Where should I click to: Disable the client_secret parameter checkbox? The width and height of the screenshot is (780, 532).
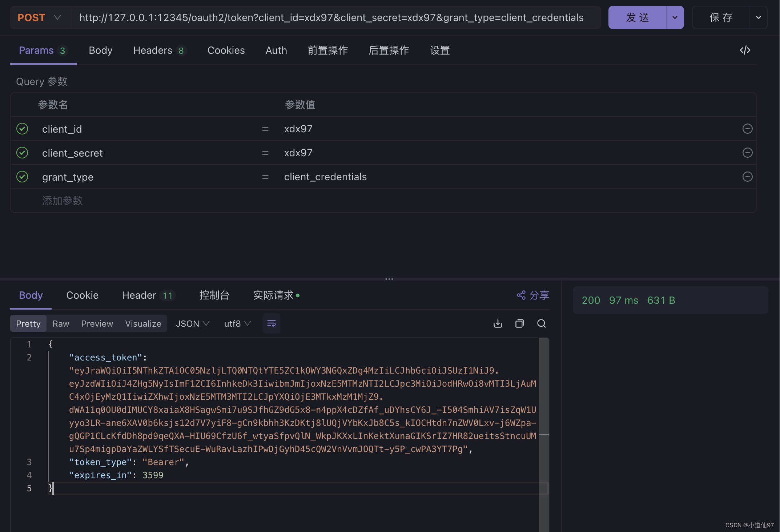point(22,153)
